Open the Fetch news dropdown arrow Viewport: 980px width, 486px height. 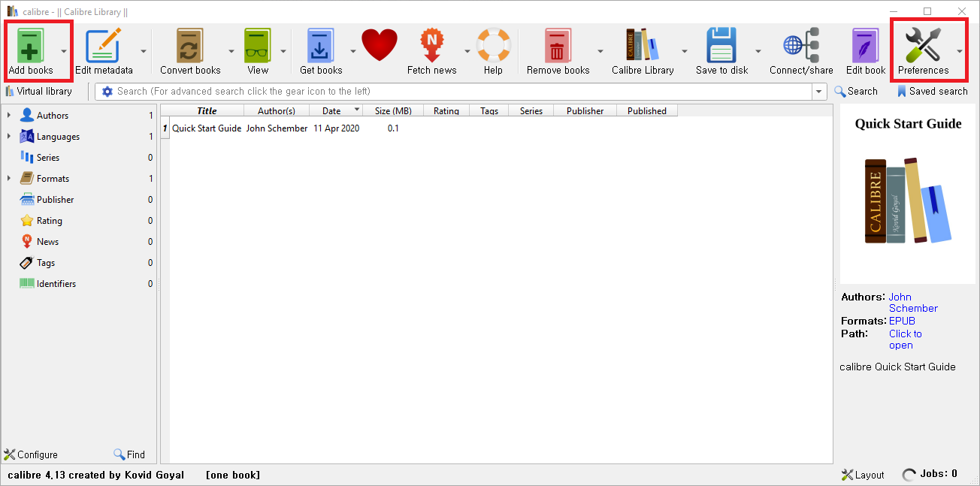[x=467, y=51]
